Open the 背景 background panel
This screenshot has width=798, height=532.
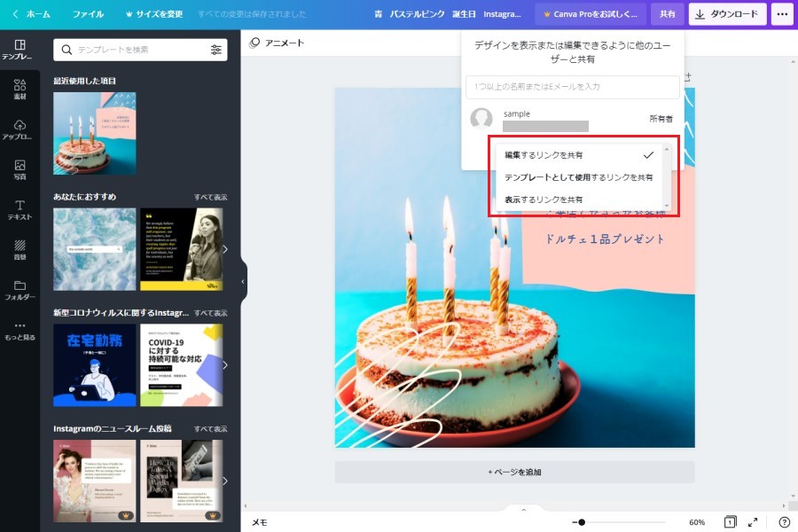(x=20, y=249)
